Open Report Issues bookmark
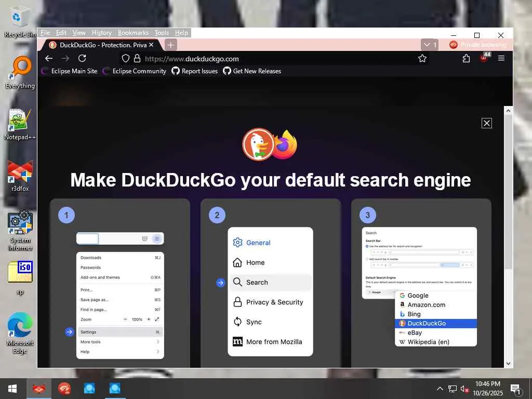Screen dimensions: 532x399 tap(195, 71)
